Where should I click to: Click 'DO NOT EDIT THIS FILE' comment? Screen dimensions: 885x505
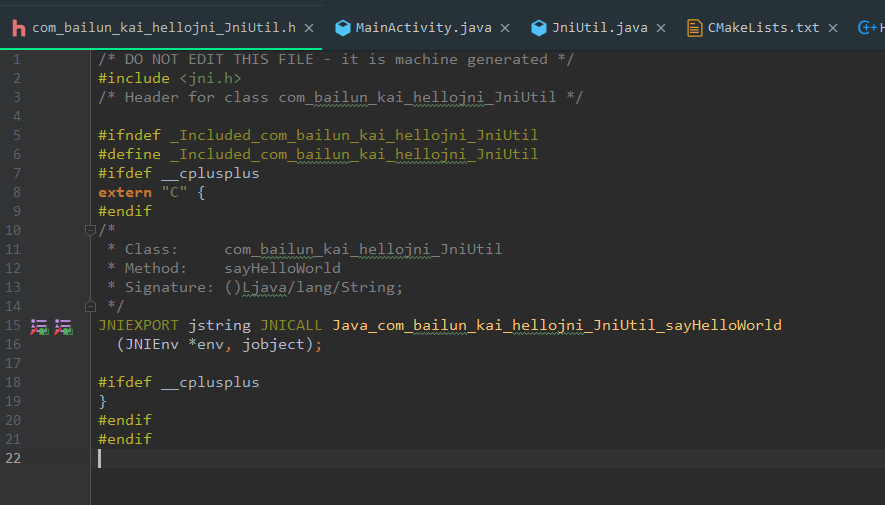coord(219,59)
